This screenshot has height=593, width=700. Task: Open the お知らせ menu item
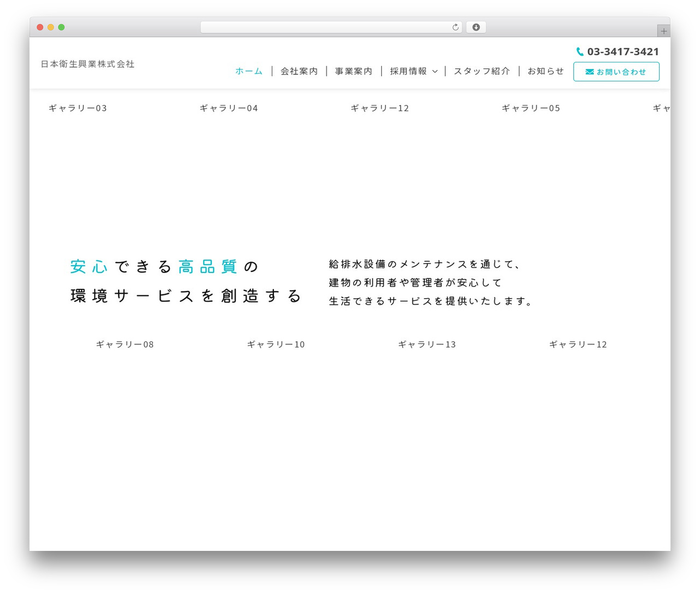pos(545,71)
